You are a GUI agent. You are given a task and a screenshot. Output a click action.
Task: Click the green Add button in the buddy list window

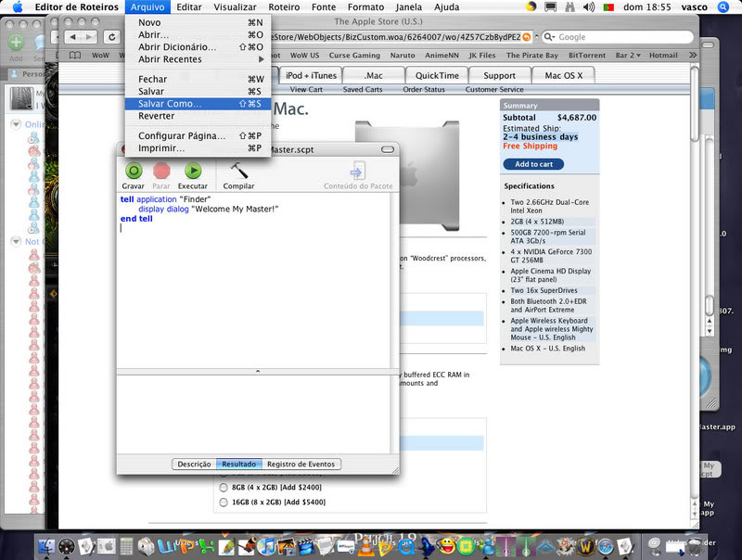tap(16, 42)
